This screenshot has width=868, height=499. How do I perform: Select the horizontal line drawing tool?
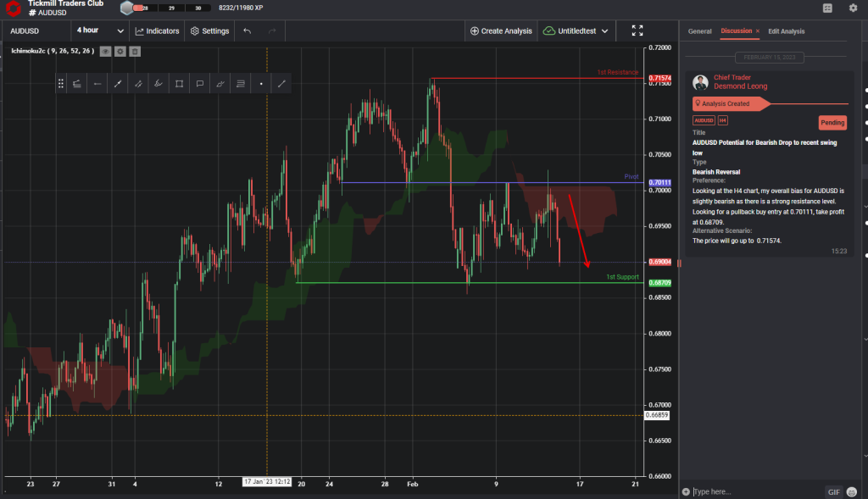coord(97,83)
